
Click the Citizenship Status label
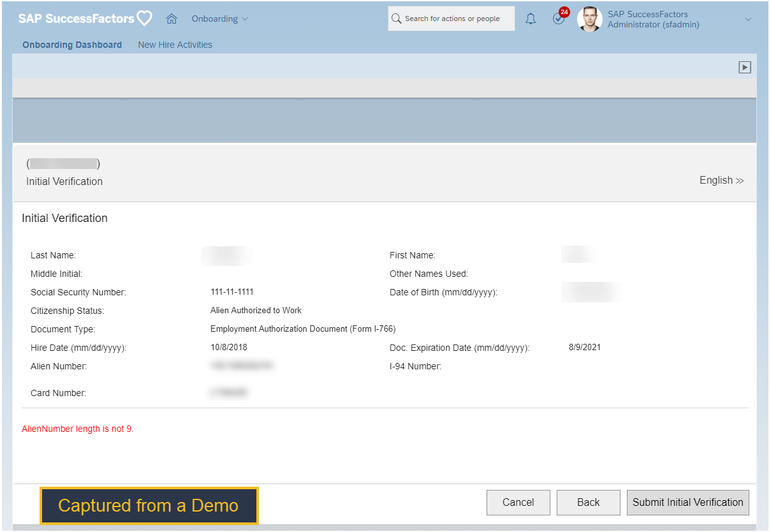(x=67, y=311)
